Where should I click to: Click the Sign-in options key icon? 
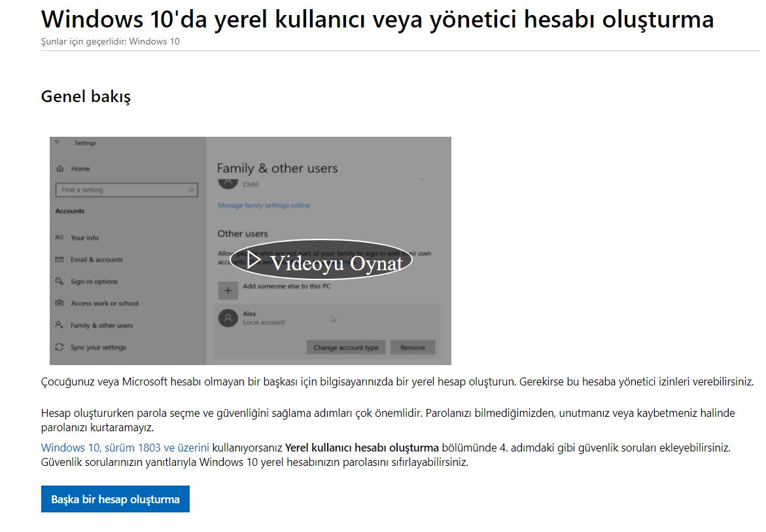(x=60, y=281)
